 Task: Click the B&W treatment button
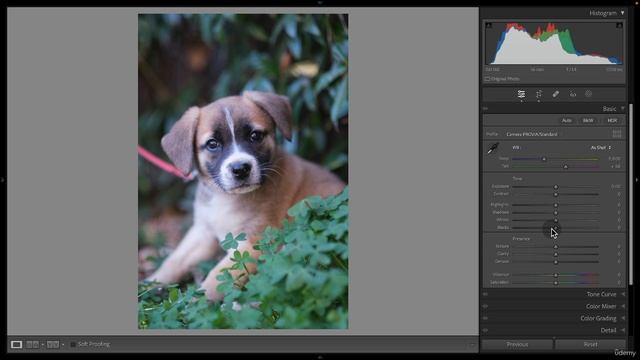pyautogui.click(x=588, y=120)
